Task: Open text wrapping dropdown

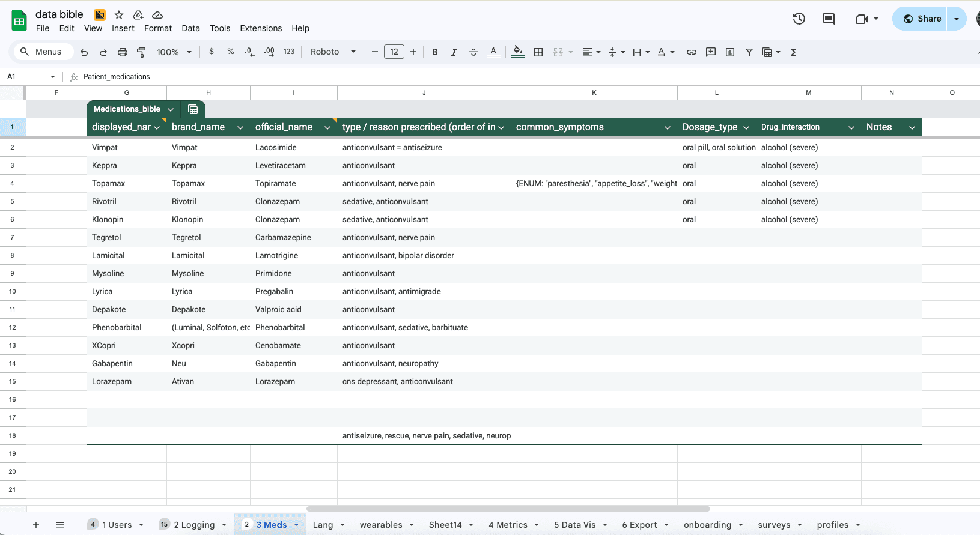Action: [x=641, y=52]
